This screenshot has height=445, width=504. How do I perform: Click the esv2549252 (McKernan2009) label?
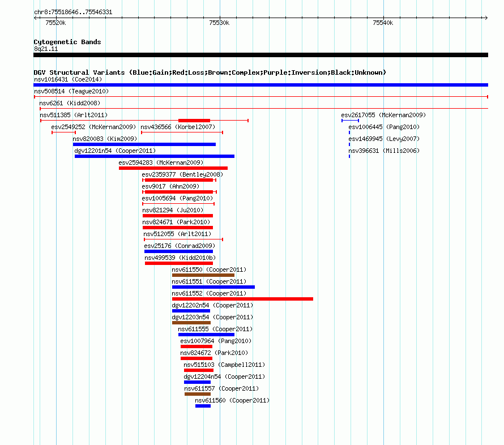(93, 127)
